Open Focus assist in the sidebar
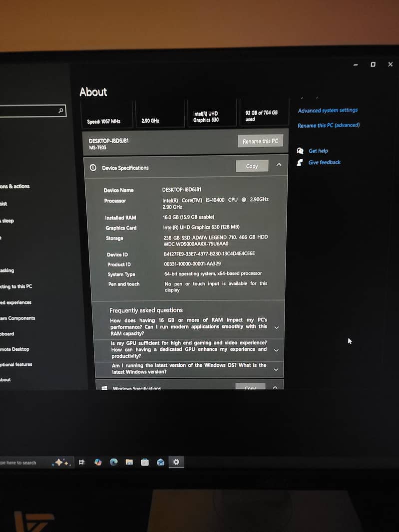399x532 pixels. tap(3, 204)
